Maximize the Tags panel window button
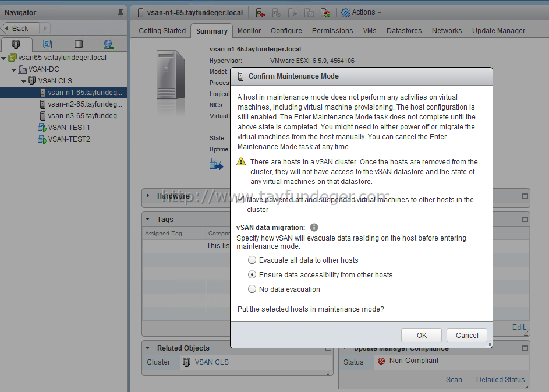Viewport: 549px width, 392px height. pyautogui.click(x=525, y=219)
